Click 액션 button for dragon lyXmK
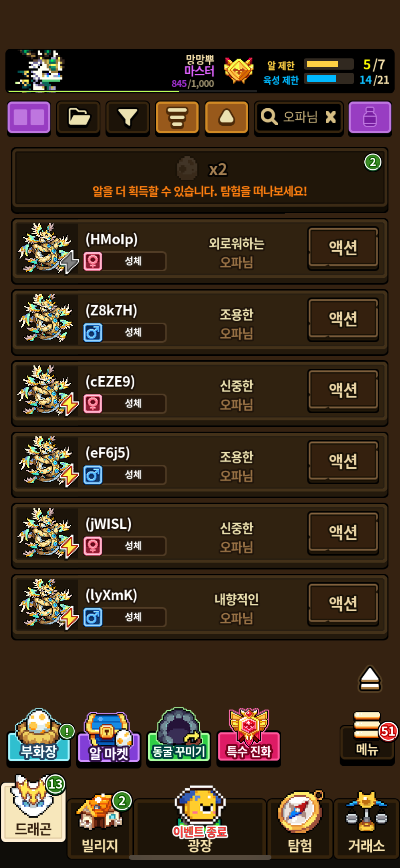Screen dimensions: 400x868 click(343, 604)
